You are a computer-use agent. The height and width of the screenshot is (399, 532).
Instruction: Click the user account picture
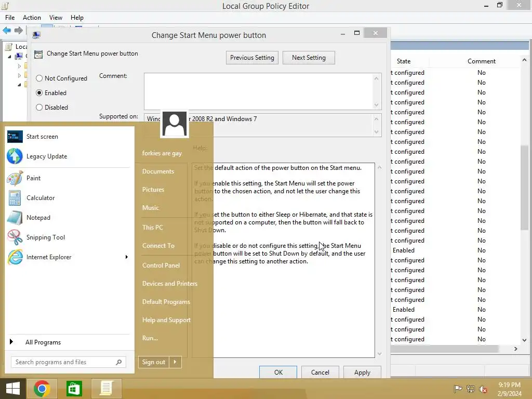175,124
